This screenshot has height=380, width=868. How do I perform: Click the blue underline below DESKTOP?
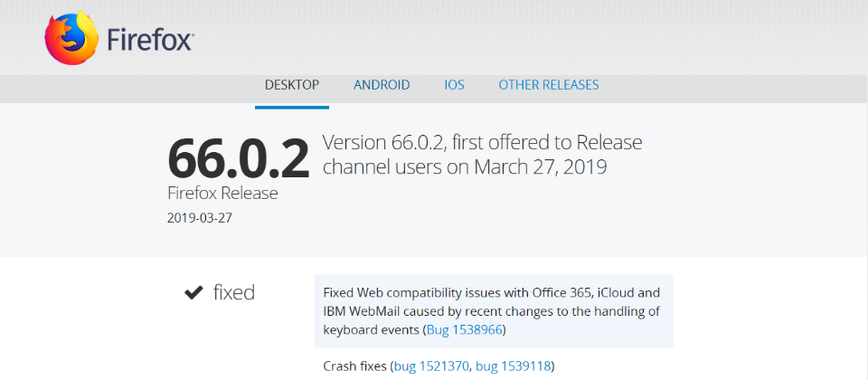click(x=291, y=107)
